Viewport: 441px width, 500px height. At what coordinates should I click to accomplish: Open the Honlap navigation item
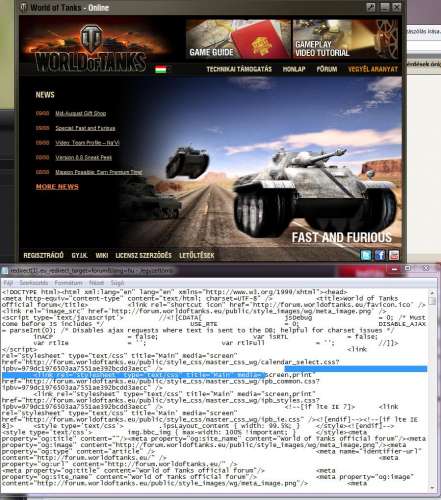point(294,69)
